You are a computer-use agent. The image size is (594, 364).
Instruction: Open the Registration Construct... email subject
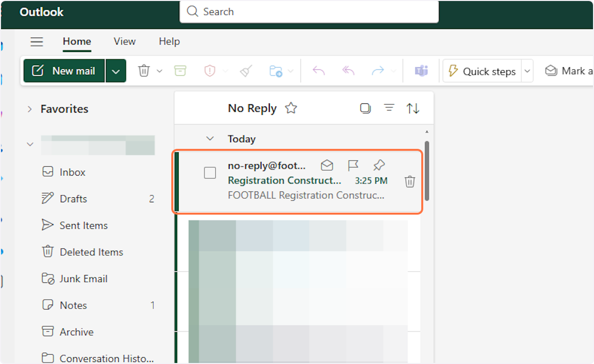point(285,181)
